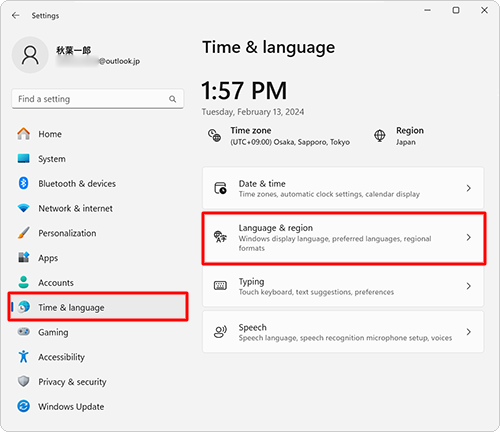
Task: Click the Bluetooth icon in sidebar
Action: pyautogui.click(x=24, y=183)
